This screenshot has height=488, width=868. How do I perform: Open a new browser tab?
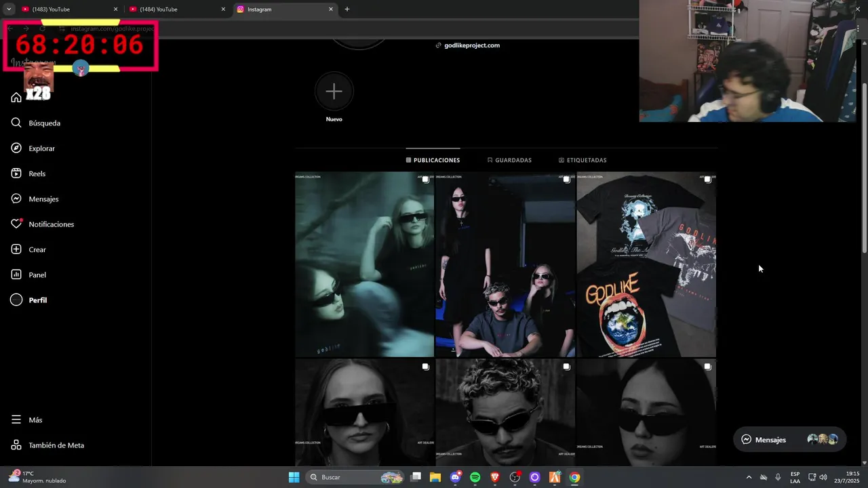coord(347,9)
